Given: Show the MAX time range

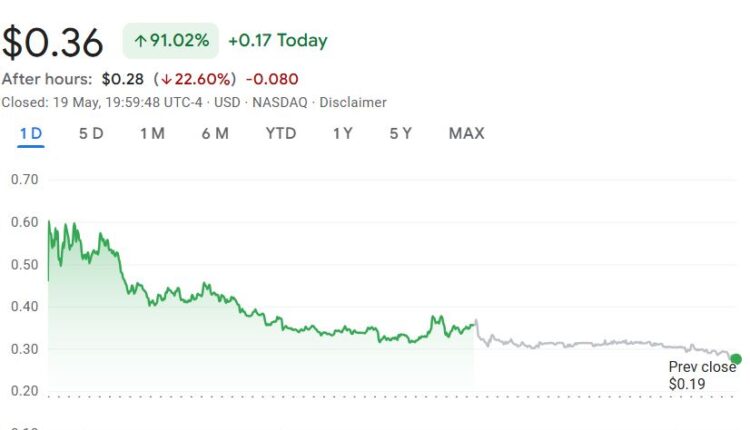Looking at the screenshot, I should 466,133.
